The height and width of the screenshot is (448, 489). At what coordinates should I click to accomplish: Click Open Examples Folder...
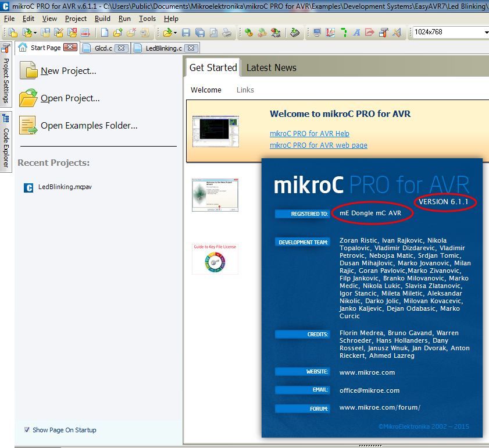[78, 126]
